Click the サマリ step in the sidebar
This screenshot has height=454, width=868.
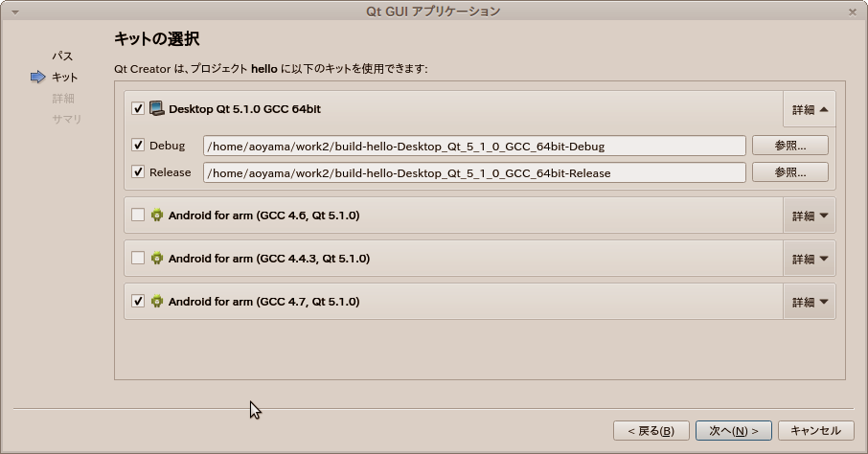(x=67, y=119)
